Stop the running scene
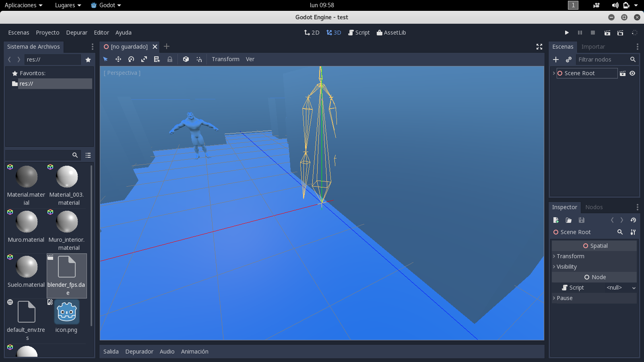The image size is (644, 362). (x=593, y=33)
